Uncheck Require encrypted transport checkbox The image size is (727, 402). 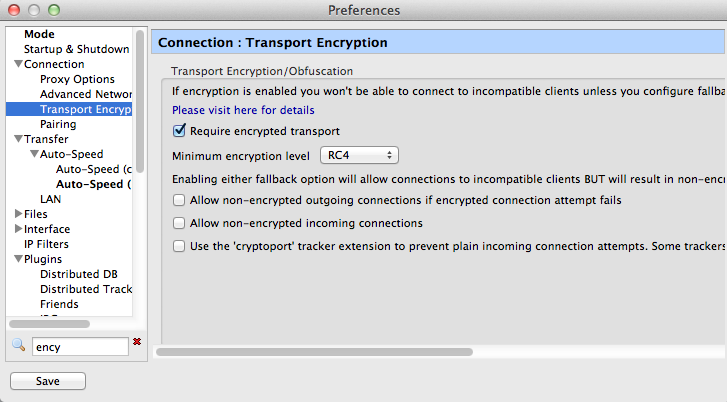coord(179,131)
